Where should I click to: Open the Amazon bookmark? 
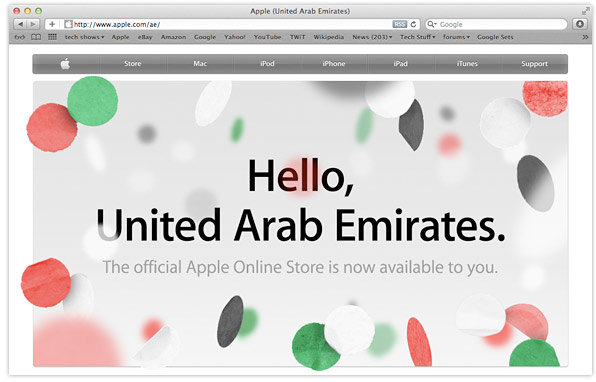tap(173, 37)
